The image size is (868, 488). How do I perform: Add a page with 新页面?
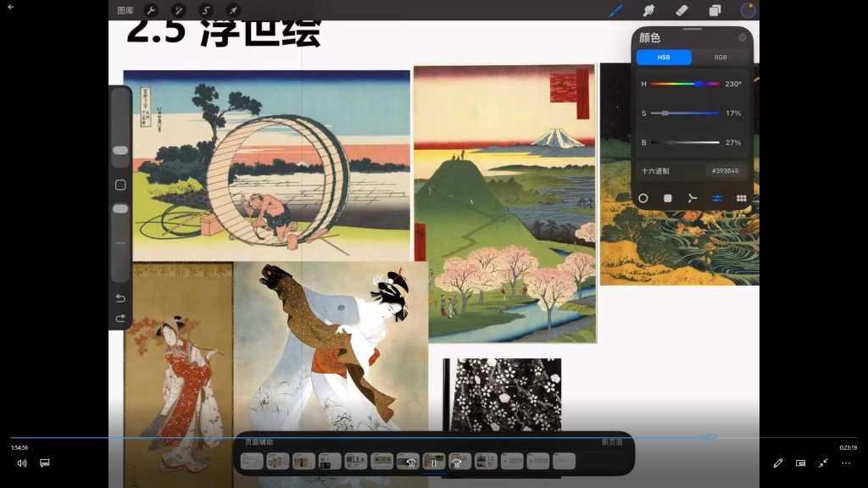pyautogui.click(x=612, y=441)
